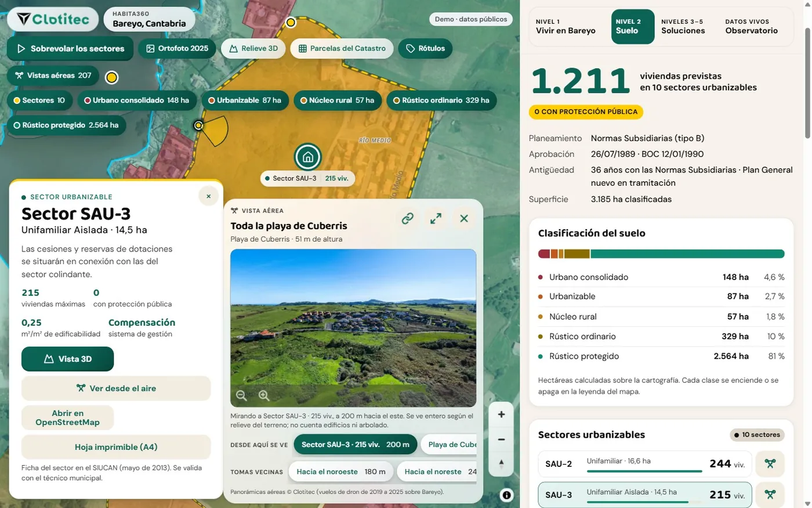
Task: Click Ver desde el aire button
Action: (x=116, y=388)
